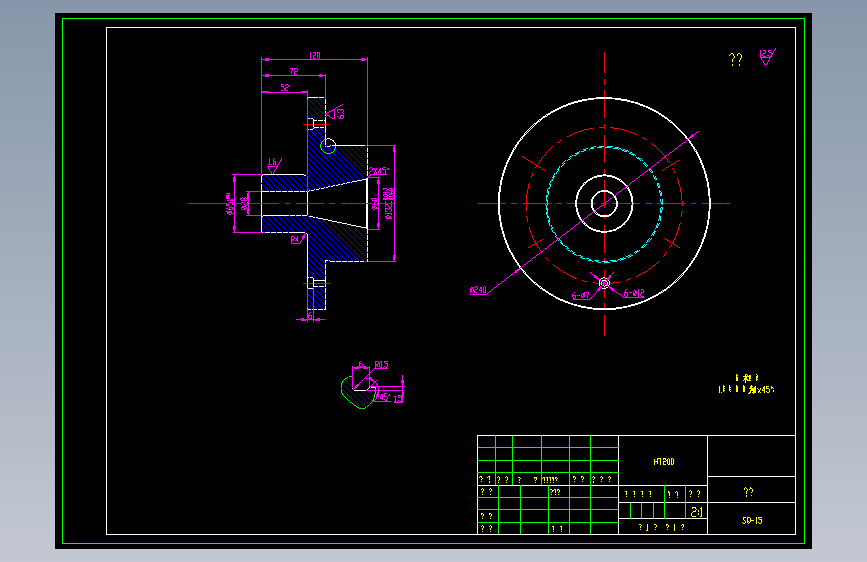Click the 52 dimension text
Image resolution: width=867 pixels, height=562 pixels.
tap(285, 87)
